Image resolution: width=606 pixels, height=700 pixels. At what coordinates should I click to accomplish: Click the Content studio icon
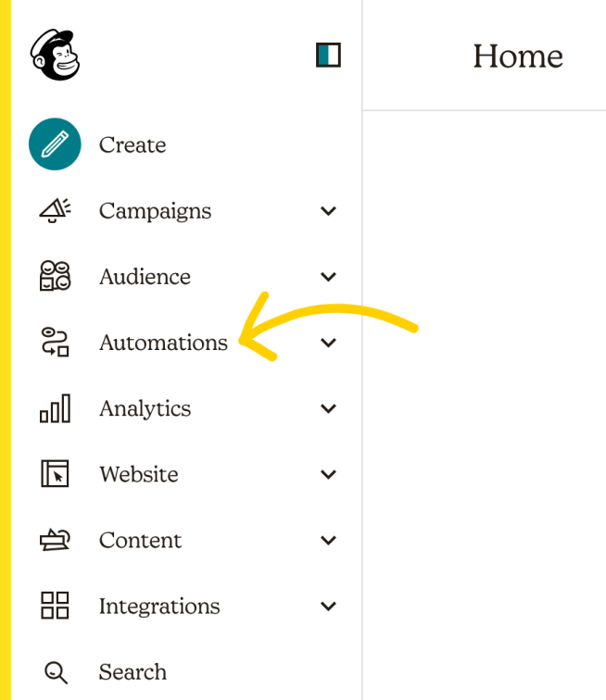(55, 540)
